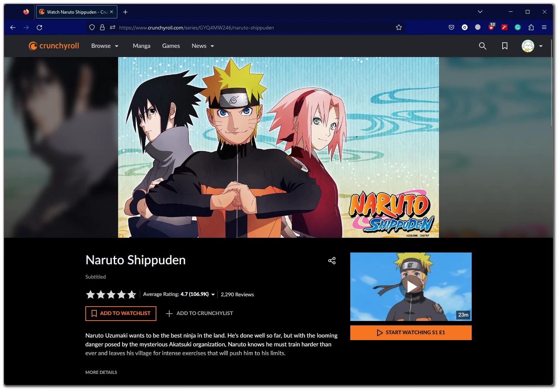Go back in Firefox
The height and width of the screenshot is (392, 560).
(x=13, y=27)
